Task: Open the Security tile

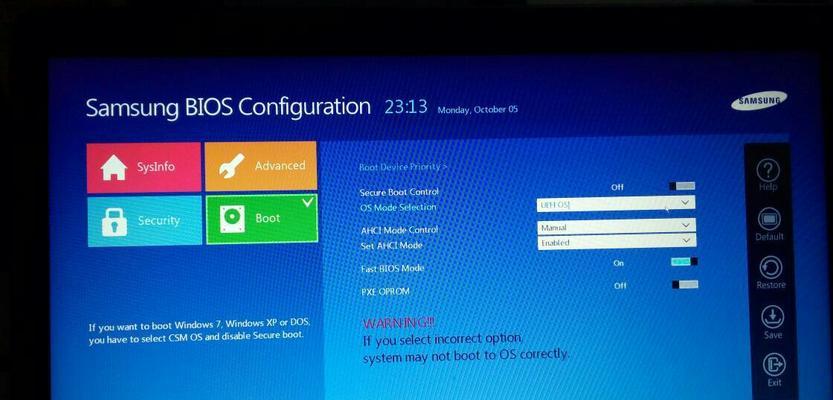Action: point(144,221)
